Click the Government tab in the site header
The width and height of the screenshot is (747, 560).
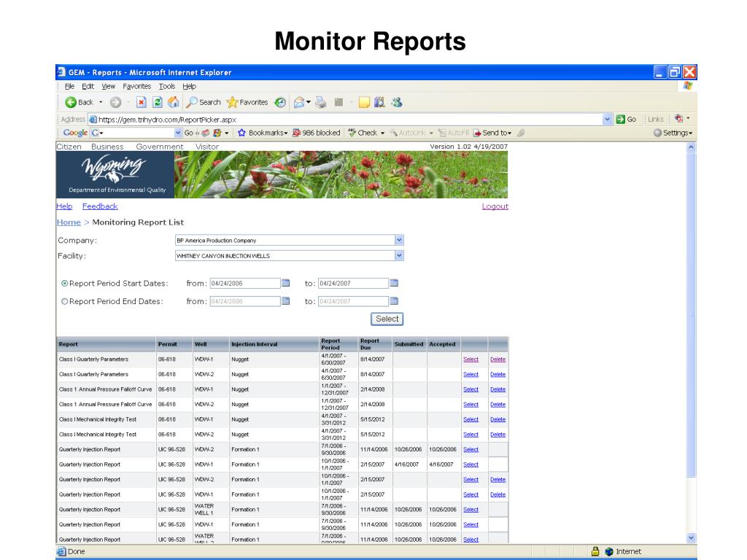point(160,147)
